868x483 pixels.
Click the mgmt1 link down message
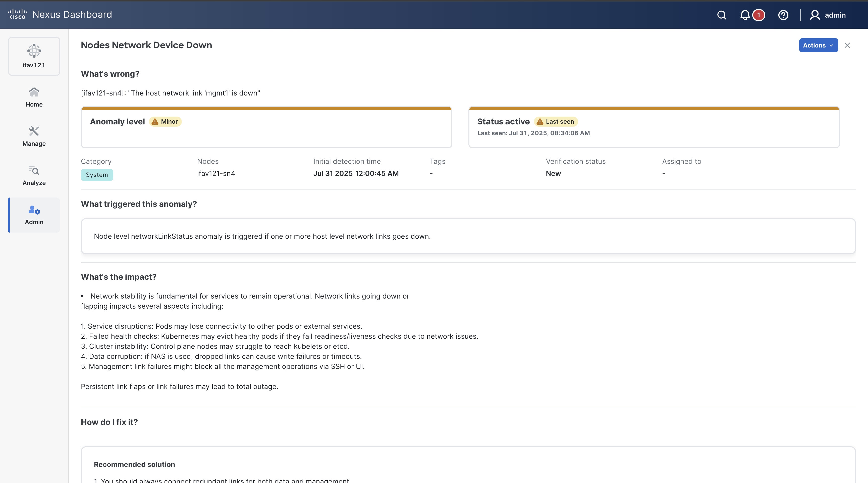point(171,93)
